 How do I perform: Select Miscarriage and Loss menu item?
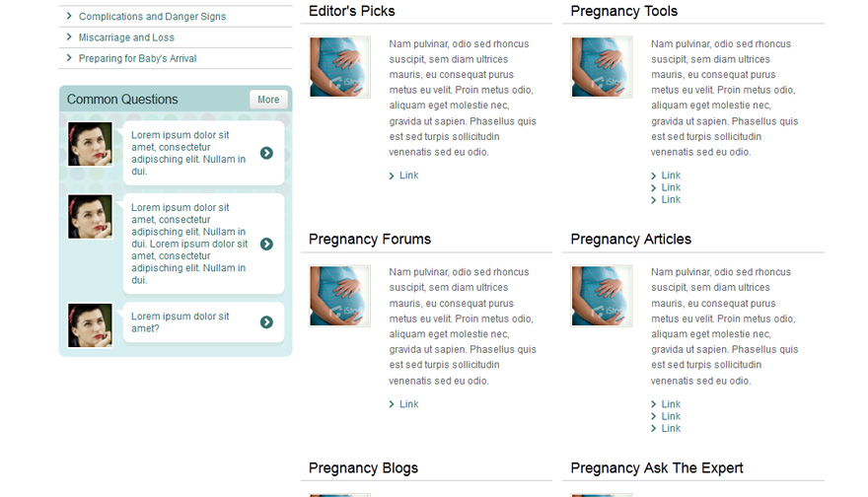126,37
